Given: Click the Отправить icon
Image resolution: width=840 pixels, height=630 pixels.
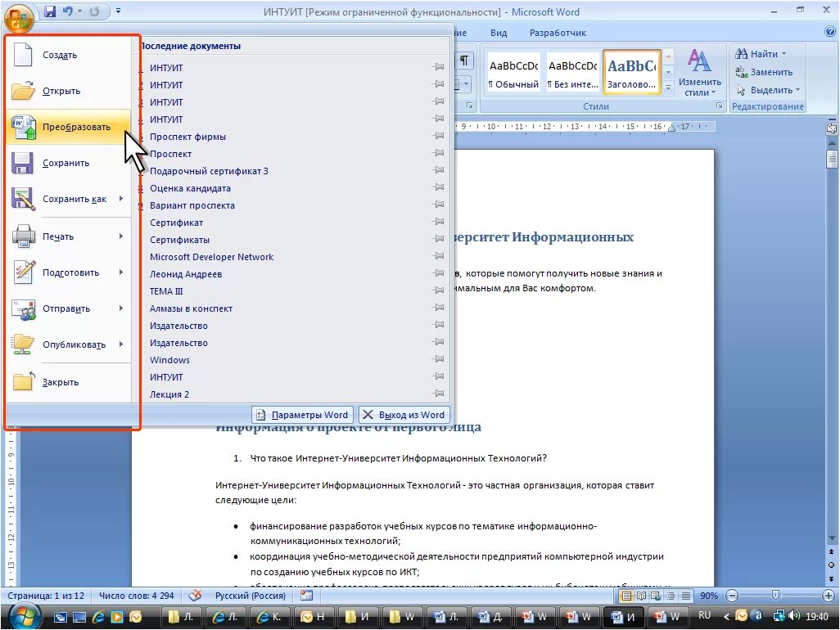Looking at the screenshot, I should tap(24, 308).
